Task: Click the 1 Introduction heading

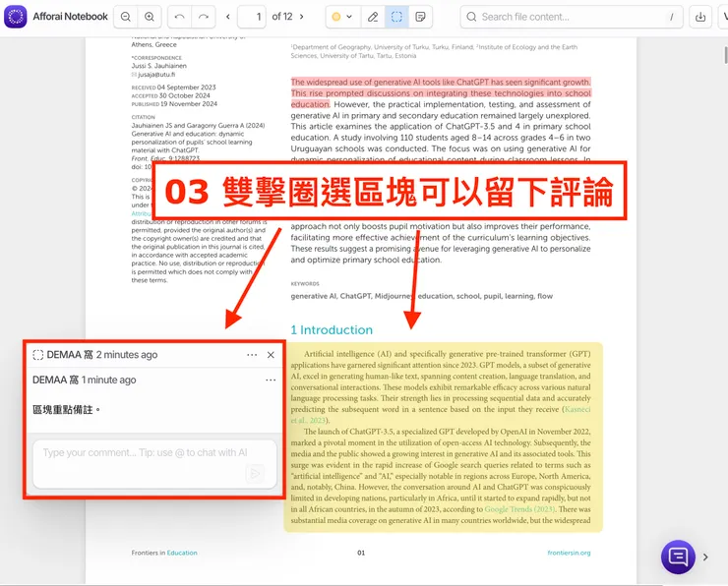Action: (x=332, y=330)
